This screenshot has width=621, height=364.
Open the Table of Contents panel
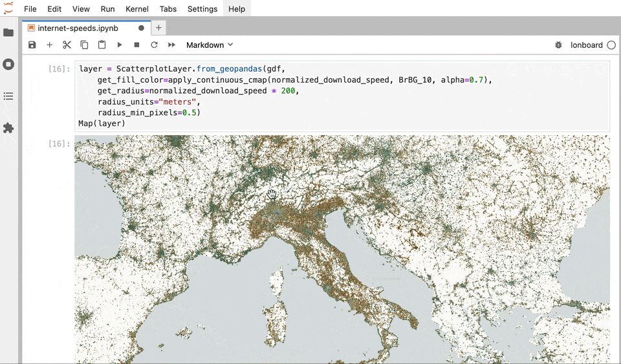[8, 96]
